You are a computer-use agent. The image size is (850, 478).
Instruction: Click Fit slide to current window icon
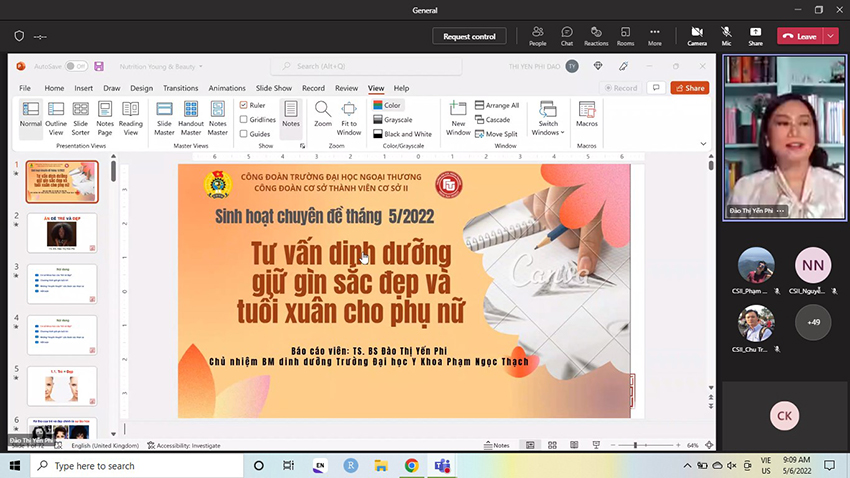click(x=709, y=445)
